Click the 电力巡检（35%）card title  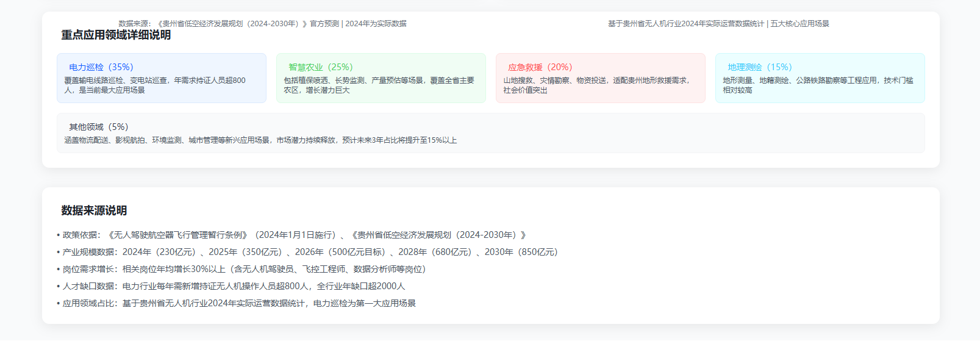(x=101, y=67)
